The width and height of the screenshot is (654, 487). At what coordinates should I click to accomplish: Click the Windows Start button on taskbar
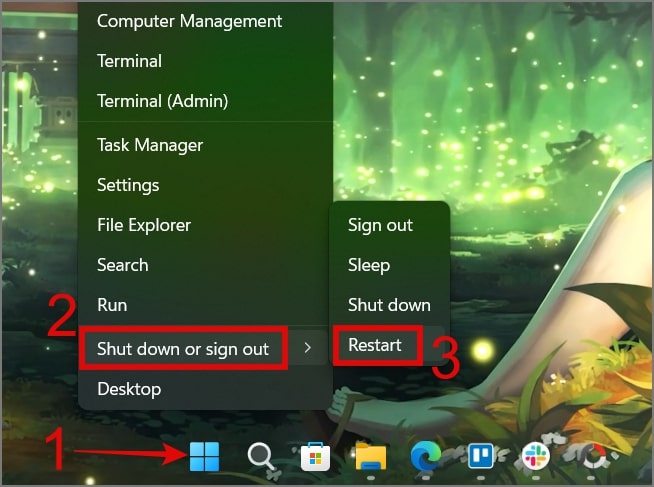point(204,456)
